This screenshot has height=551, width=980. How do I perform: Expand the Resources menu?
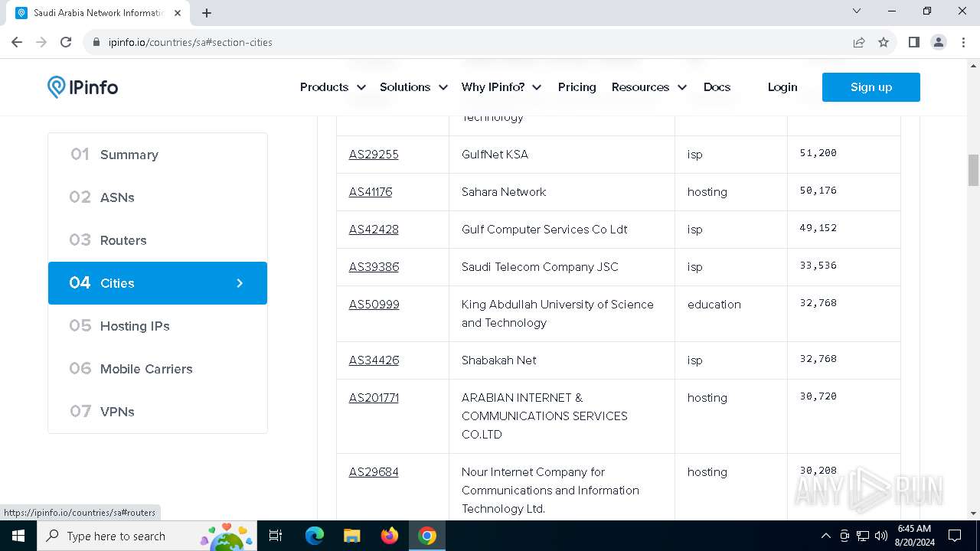(649, 87)
